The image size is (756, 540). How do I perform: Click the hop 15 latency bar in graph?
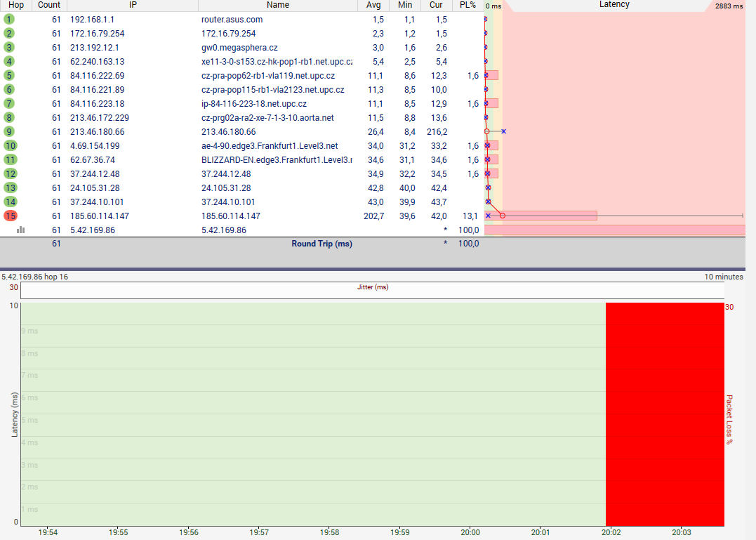pos(541,216)
